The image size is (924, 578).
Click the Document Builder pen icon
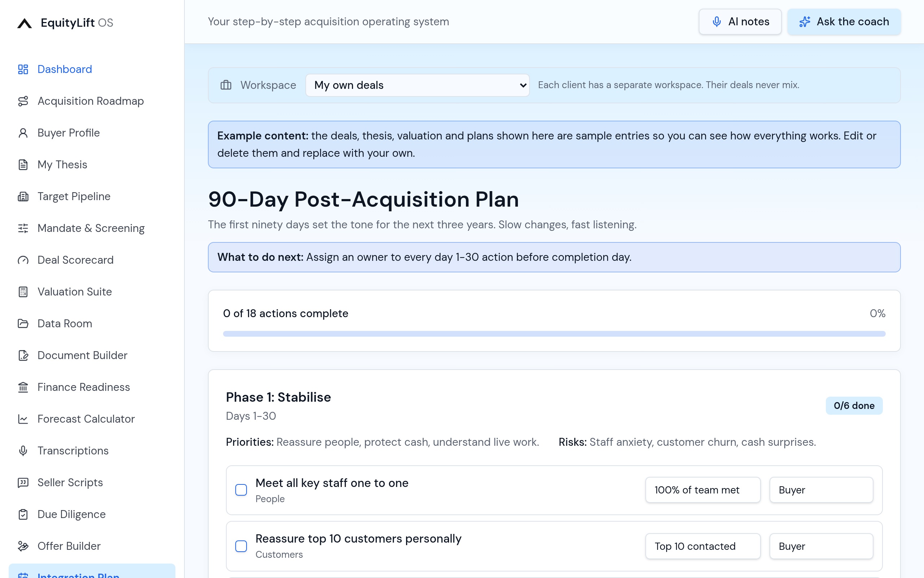coord(23,355)
